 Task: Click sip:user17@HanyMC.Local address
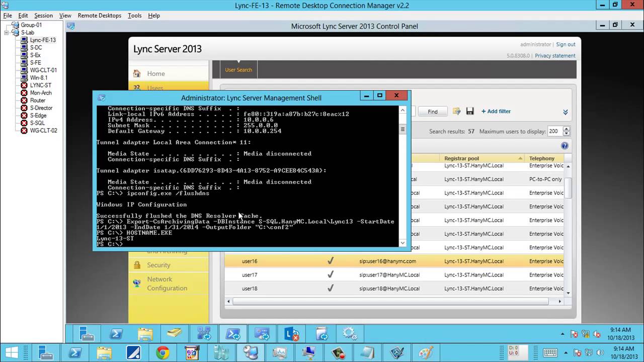tap(389, 275)
